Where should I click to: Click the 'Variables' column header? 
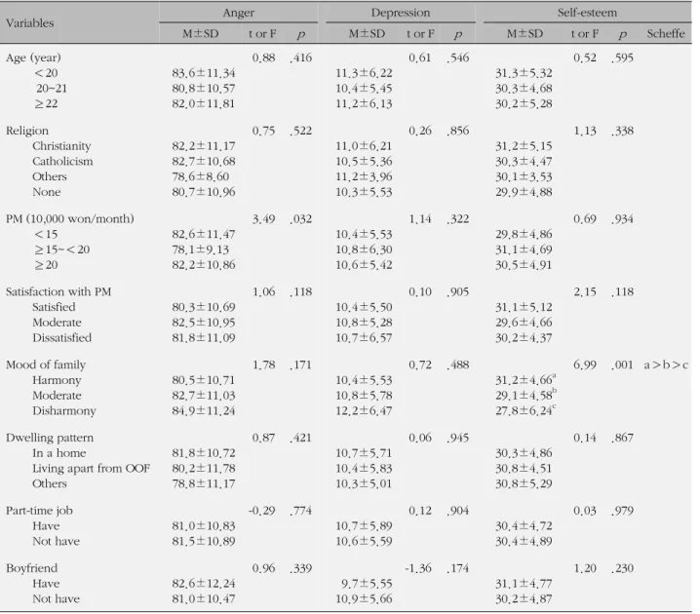[x=30, y=23]
